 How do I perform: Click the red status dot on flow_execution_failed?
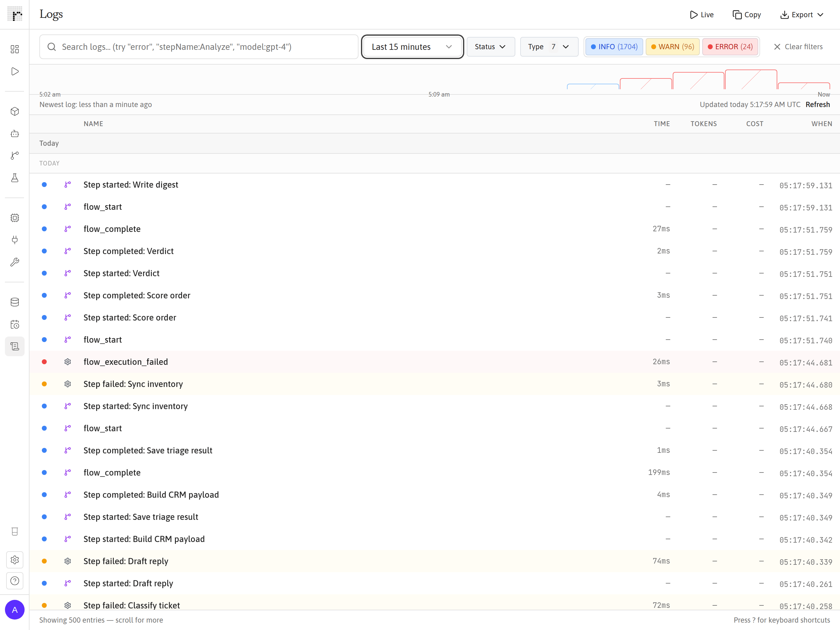[44, 362]
